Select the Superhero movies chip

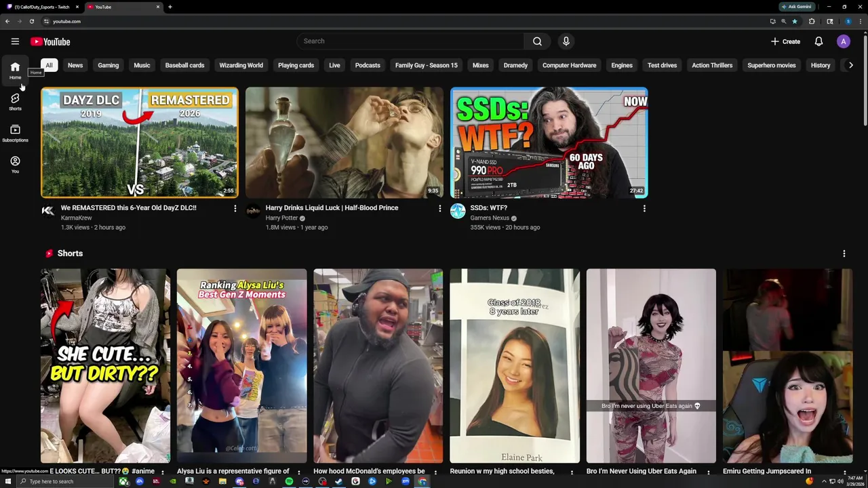click(771, 65)
